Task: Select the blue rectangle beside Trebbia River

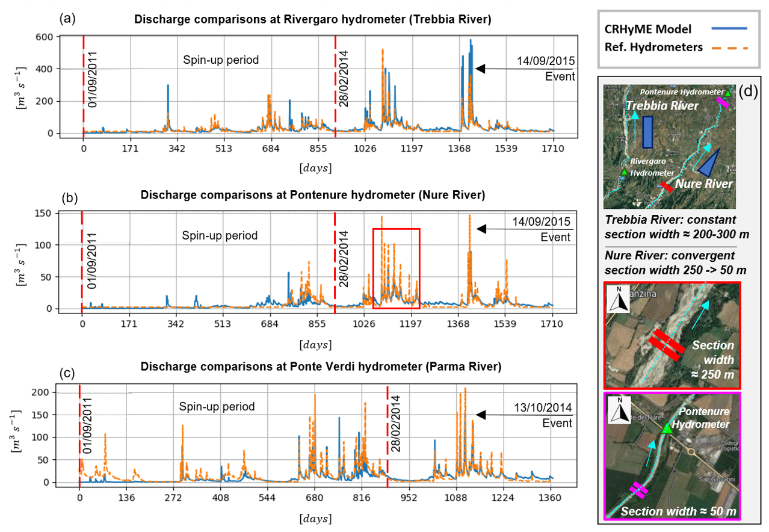Action: [647, 132]
